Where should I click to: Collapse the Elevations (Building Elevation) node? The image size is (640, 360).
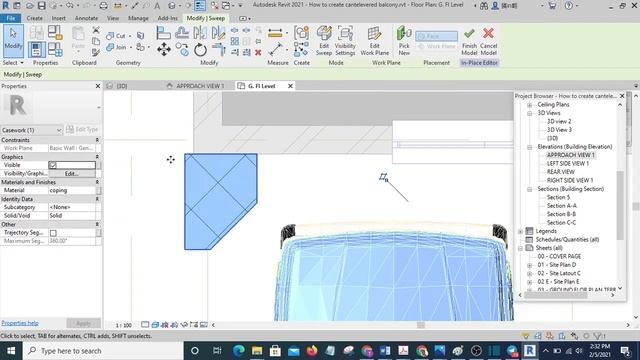pos(529,147)
